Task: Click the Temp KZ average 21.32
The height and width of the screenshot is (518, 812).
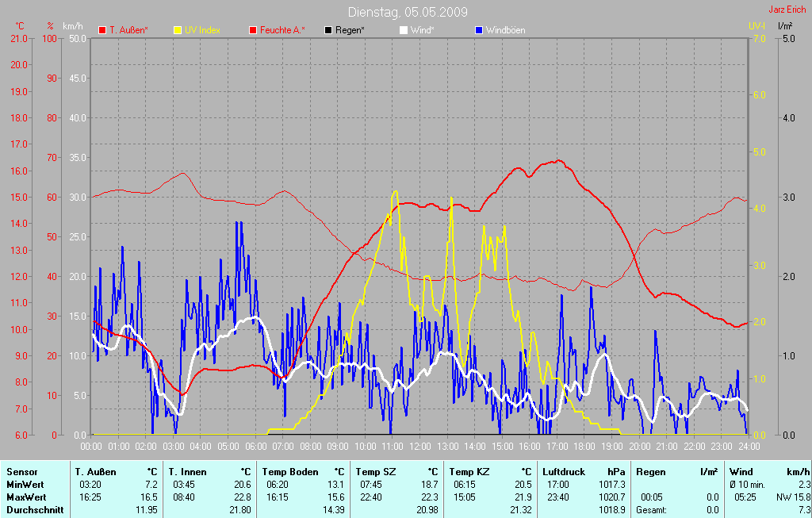Action: (x=521, y=510)
